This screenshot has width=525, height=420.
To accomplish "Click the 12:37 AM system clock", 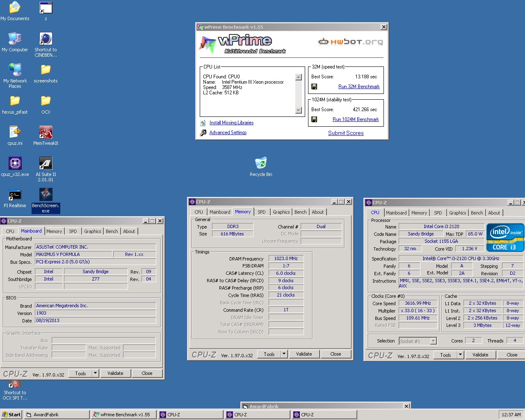I will click(511, 415).
